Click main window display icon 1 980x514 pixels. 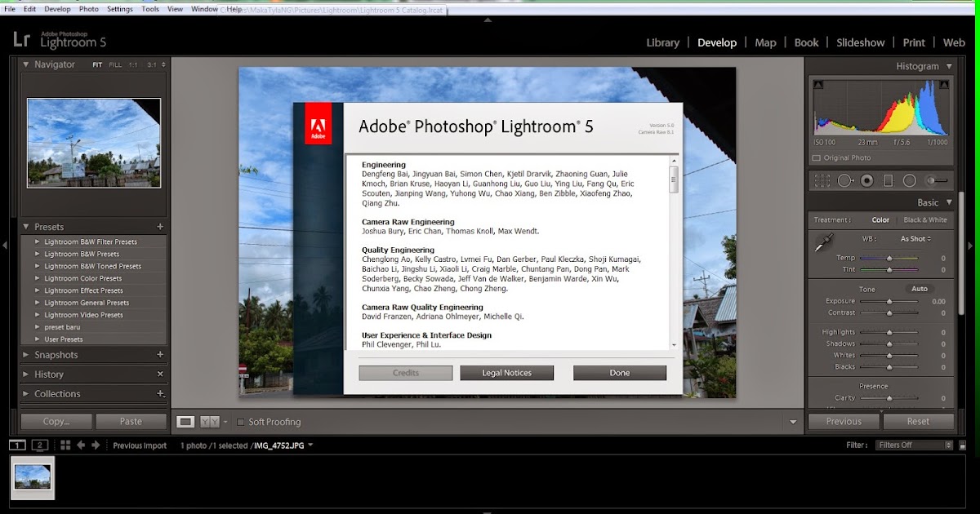point(17,445)
